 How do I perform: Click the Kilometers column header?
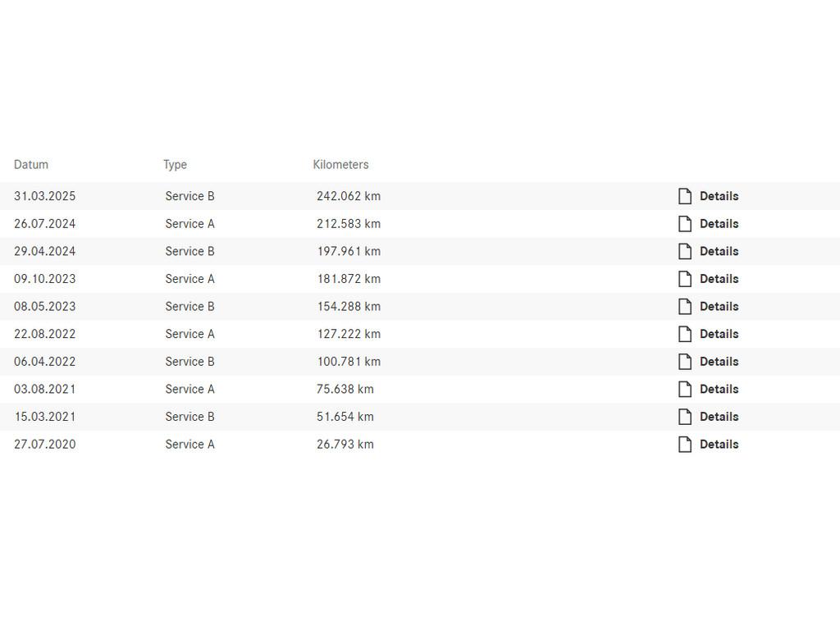340,165
